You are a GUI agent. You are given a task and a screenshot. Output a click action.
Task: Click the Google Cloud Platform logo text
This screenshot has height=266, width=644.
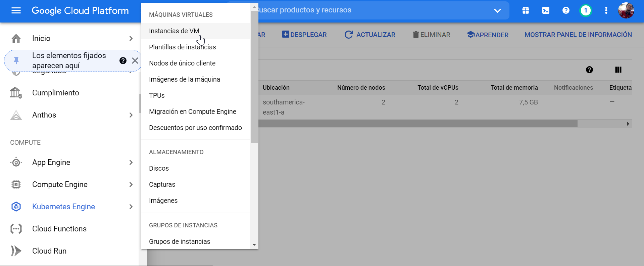(80, 11)
